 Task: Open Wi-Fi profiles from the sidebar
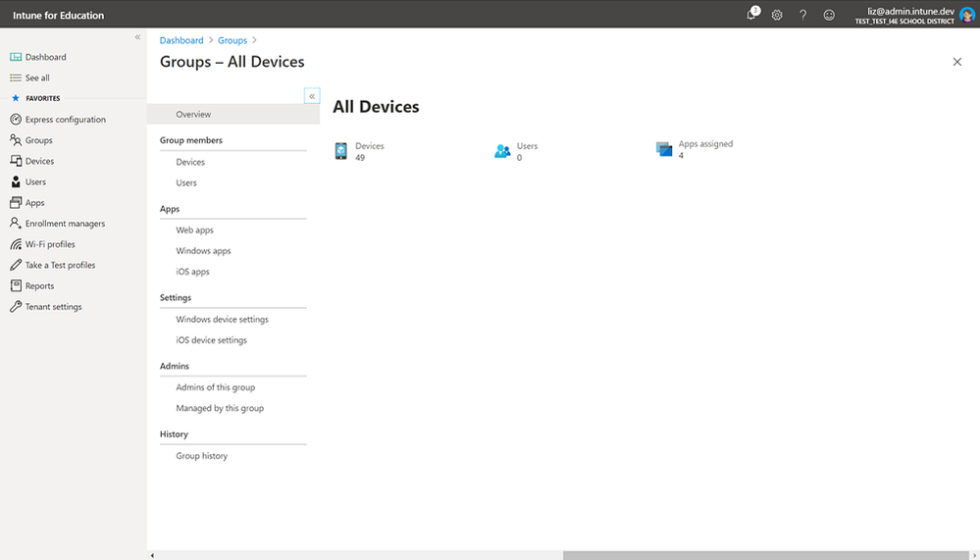pyautogui.click(x=50, y=244)
